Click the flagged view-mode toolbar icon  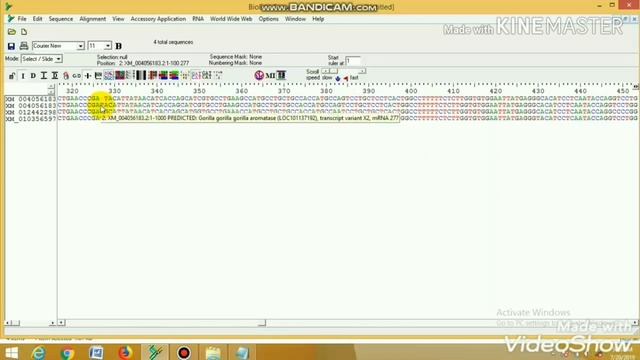98,76
